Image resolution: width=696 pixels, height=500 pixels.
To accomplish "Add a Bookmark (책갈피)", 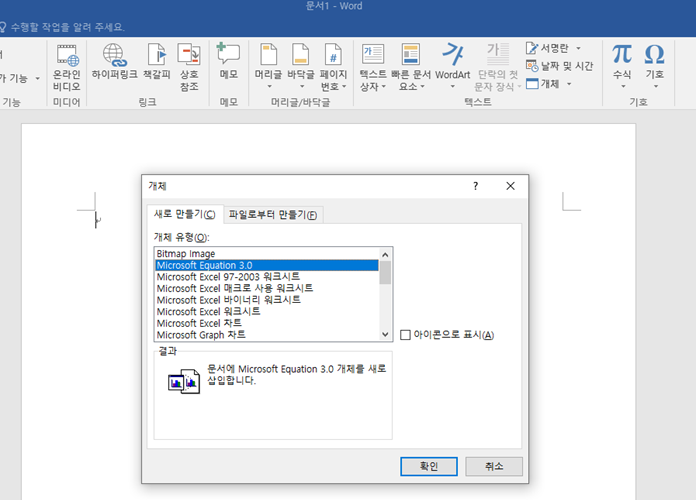I will click(157, 62).
